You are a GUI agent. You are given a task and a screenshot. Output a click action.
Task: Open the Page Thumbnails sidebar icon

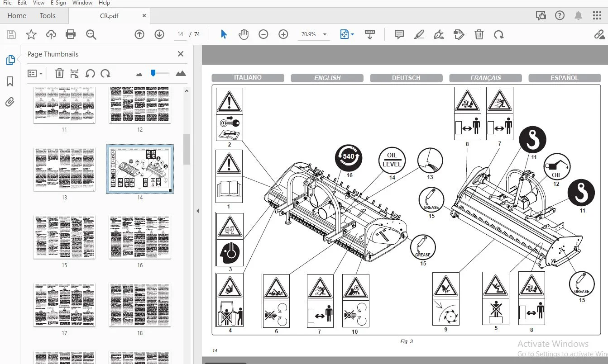tap(10, 60)
